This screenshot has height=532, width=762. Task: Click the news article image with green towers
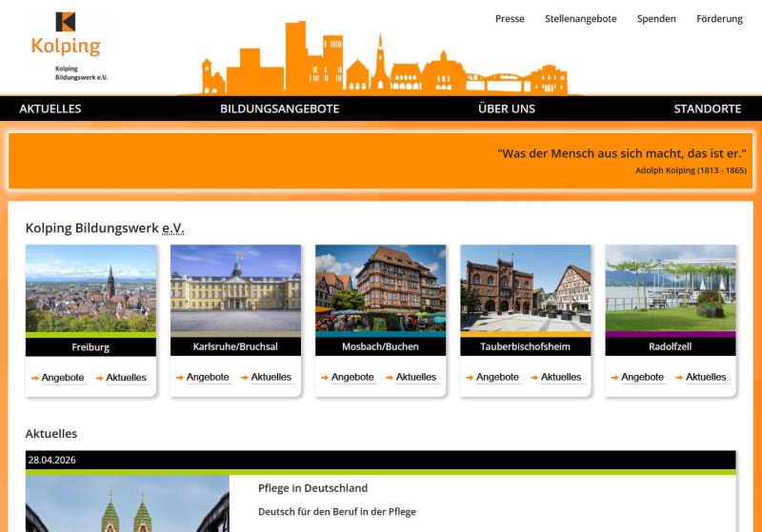click(128, 503)
